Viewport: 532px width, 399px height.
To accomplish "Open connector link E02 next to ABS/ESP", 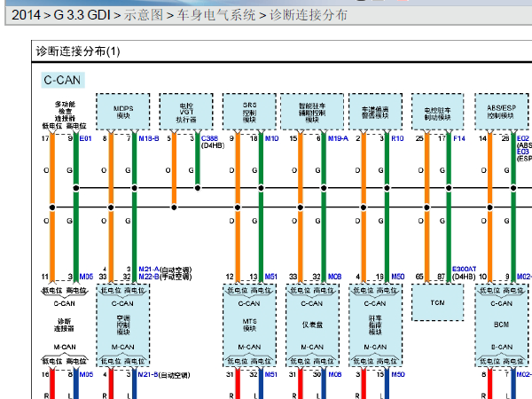I will [523, 138].
